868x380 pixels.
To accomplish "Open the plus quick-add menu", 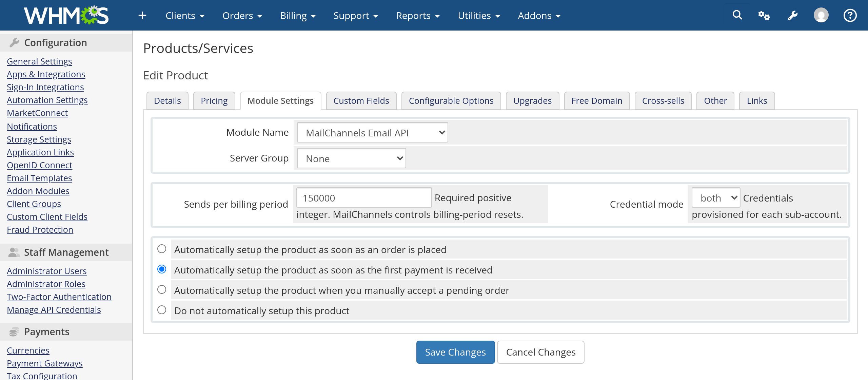I will click(x=142, y=16).
